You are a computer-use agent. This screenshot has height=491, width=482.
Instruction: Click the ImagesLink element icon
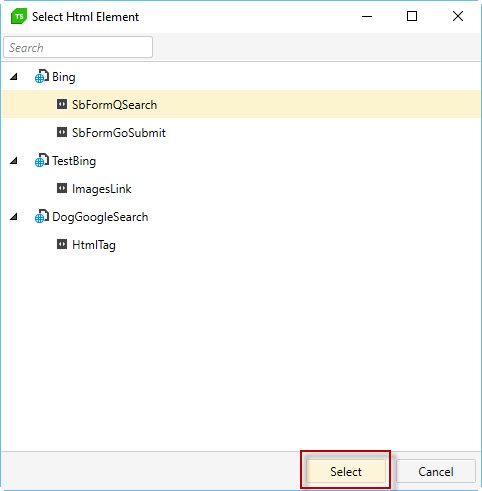[62, 188]
